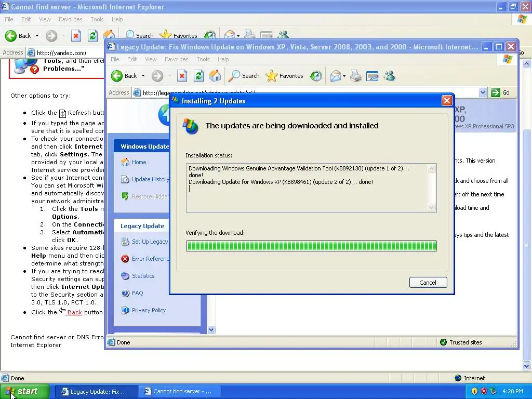
Task: Open Edit menu in Legacy Update window
Action: coord(131,59)
